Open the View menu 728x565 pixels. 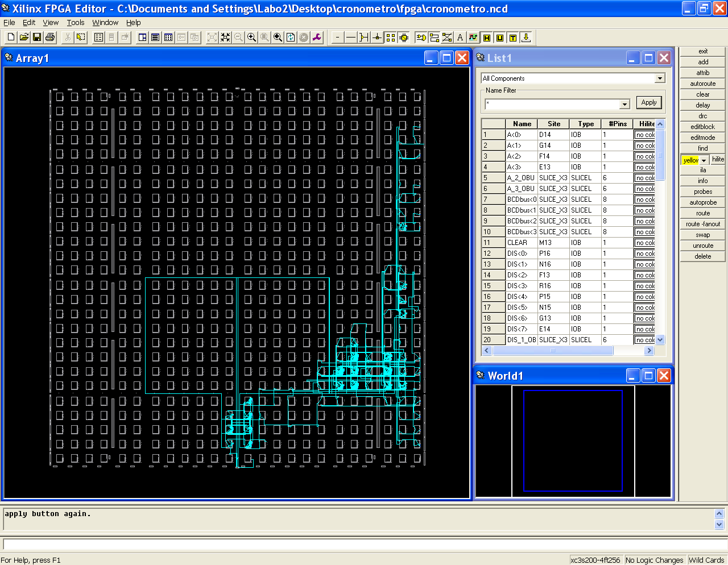click(x=51, y=23)
